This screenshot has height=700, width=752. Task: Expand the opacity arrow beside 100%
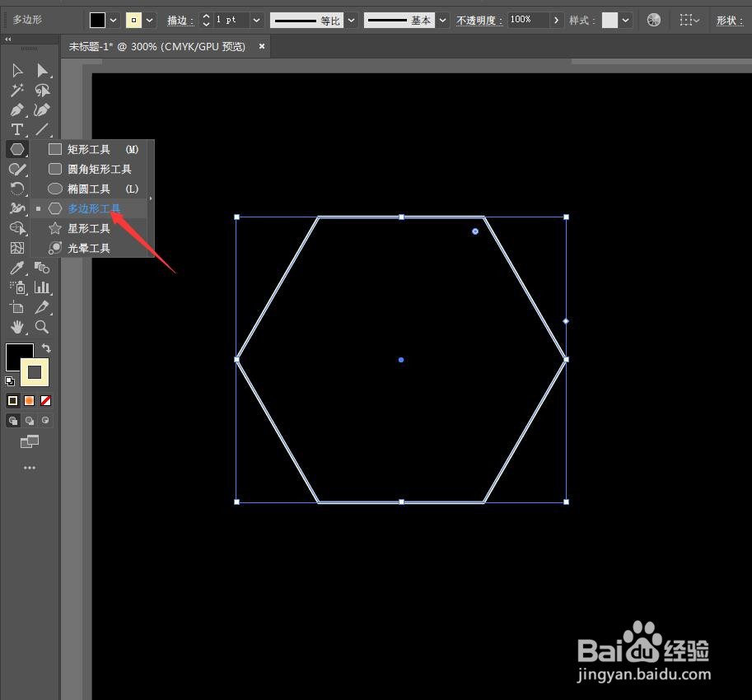[x=556, y=20]
